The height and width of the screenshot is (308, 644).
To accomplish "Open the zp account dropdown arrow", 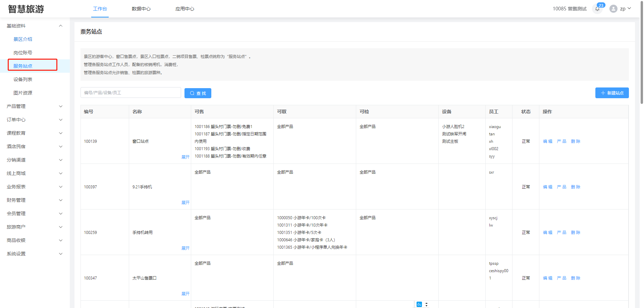I will coord(629,8).
